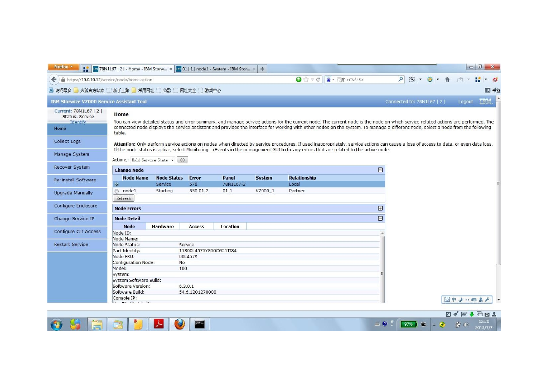Collapse the Change Node section
Screen dimensions: 554x392
(x=380, y=170)
